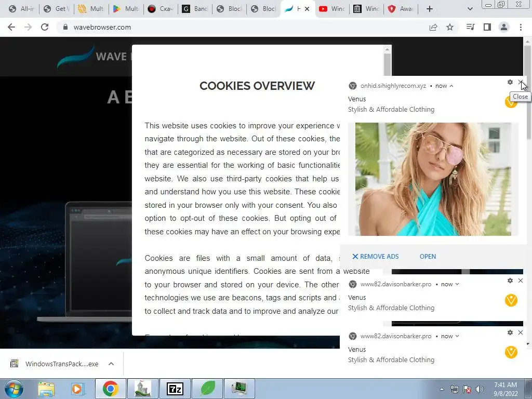532x399 pixels.
Task: Click Venus logo on middle davisonbarker.pro notification
Action: 511,300
